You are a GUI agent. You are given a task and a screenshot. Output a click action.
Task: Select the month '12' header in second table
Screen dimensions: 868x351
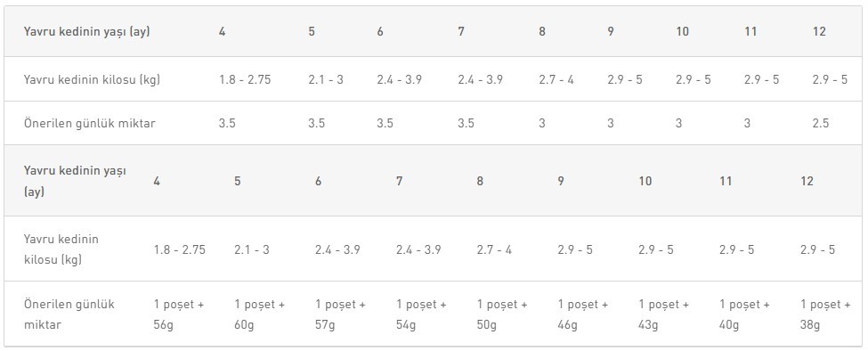click(807, 181)
